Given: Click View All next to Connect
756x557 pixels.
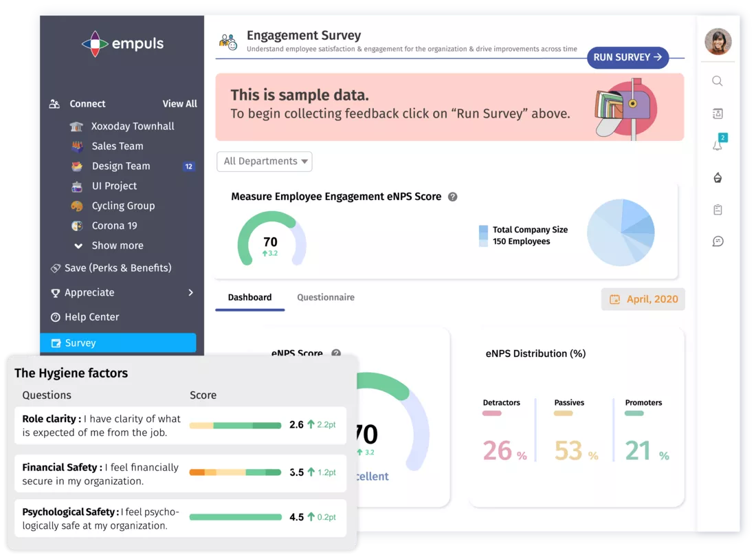Looking at the screenshot, I should coord(179,104).
